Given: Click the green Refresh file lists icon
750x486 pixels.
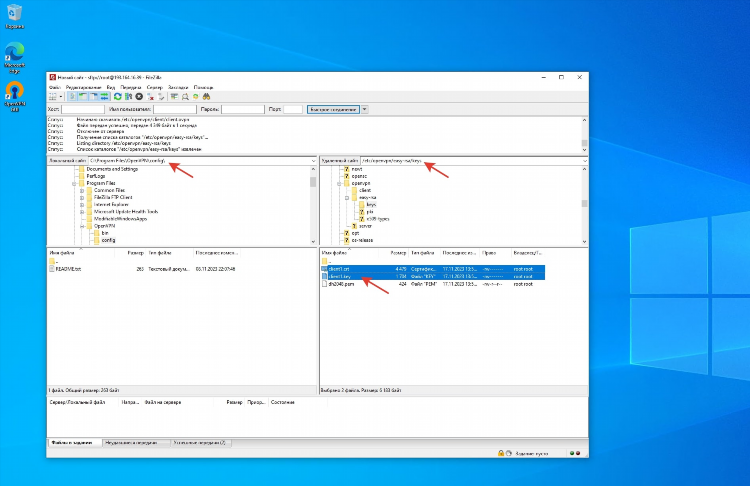Looking at the screenshot, I should click(118, 97).
